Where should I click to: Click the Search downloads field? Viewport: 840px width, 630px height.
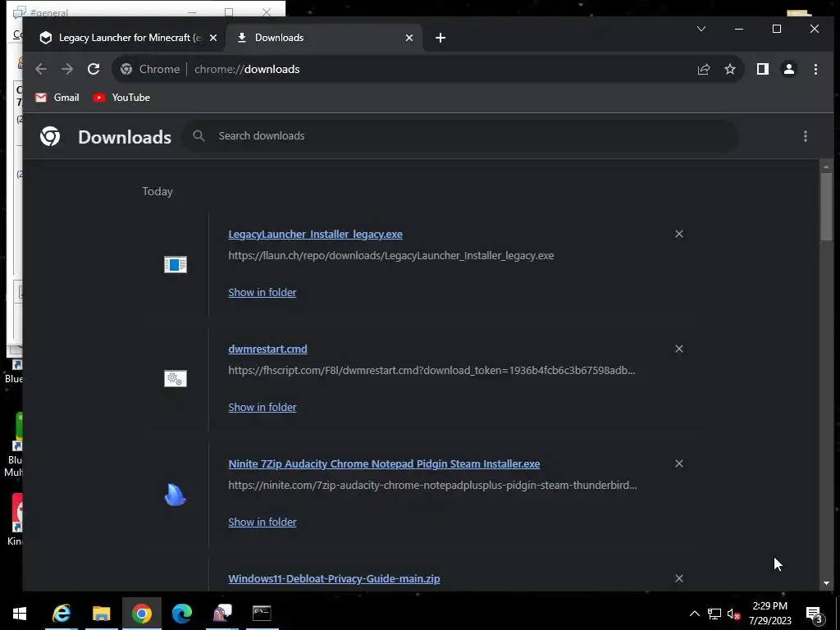(461, 136)
